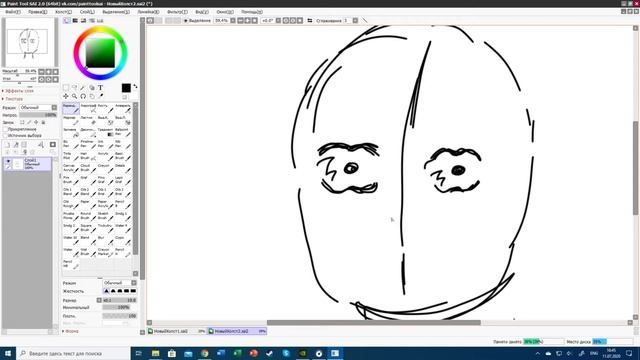The image size is (640, 360).
Task: Switch to НовыйХолст2.sai2 document tab
Action: coord(237,331)
